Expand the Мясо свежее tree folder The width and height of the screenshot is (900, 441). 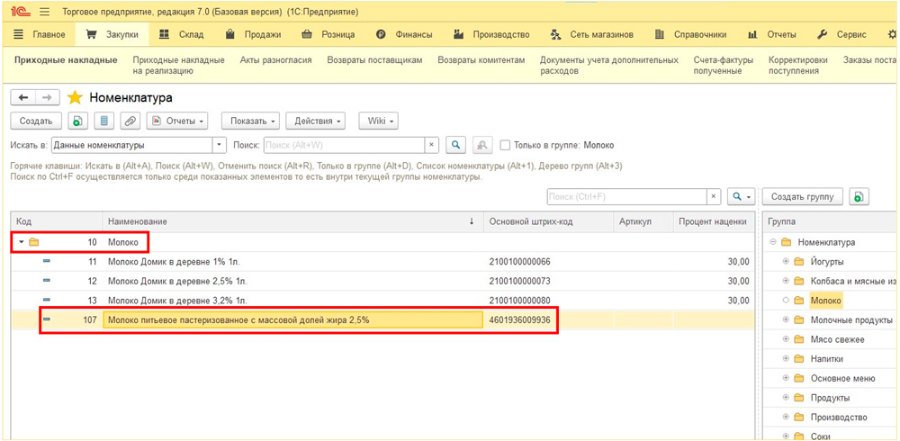click(786, 339)
